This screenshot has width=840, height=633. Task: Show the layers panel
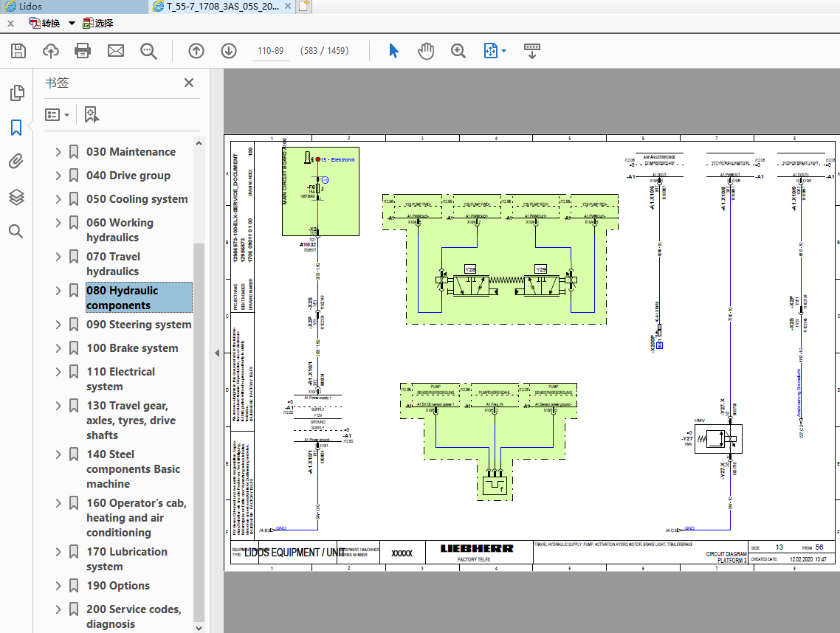click(x=16, y=197)
